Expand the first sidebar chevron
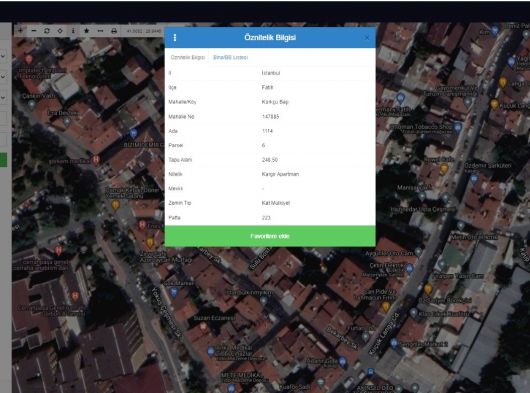This screenshot has width=530, height=393. [3, 55]
